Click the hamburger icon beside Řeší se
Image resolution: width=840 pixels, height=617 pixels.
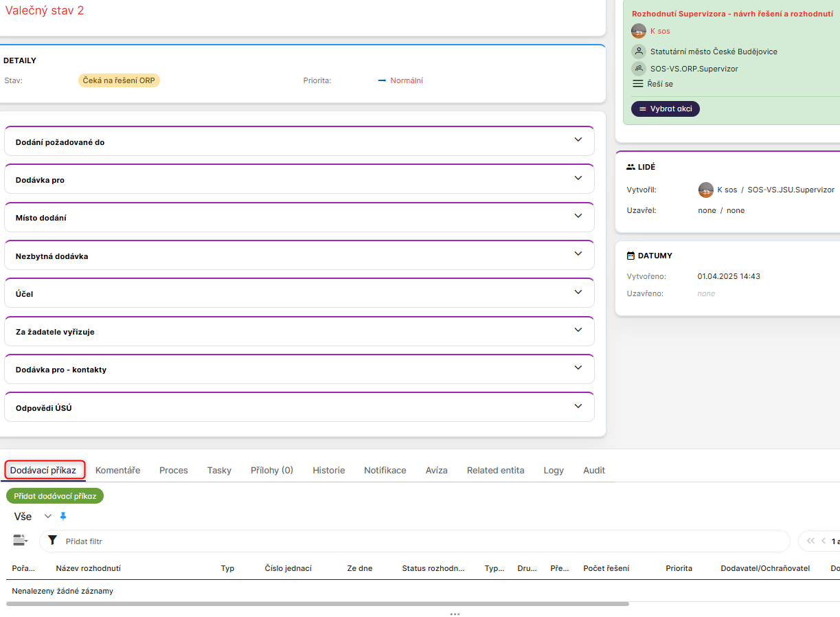[x=638, y=84]
